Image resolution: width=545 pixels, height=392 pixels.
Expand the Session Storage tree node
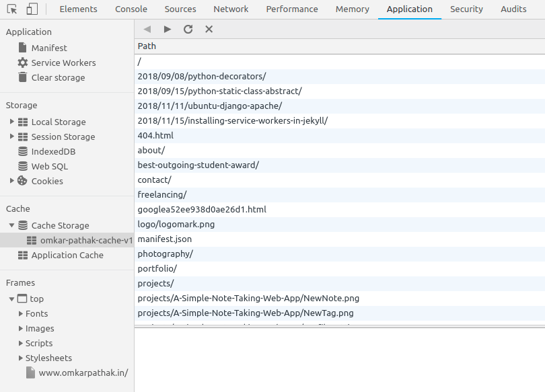click(x=12, y=136)
